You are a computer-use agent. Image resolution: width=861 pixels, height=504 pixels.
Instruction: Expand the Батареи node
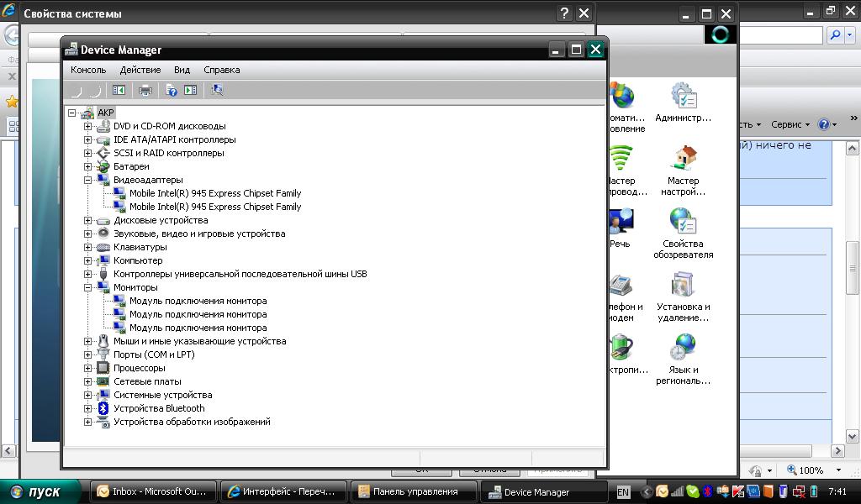click(x=87, y=166)
